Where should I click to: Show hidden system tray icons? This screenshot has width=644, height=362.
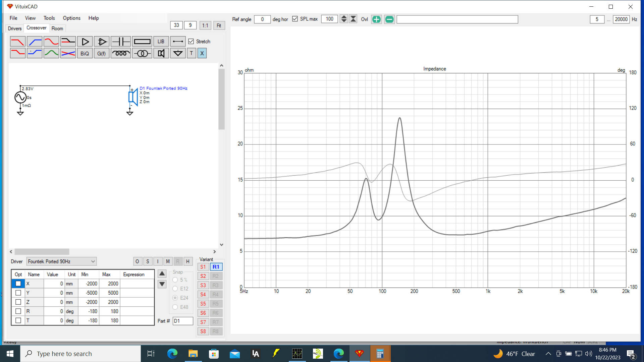tap(548, 354)
